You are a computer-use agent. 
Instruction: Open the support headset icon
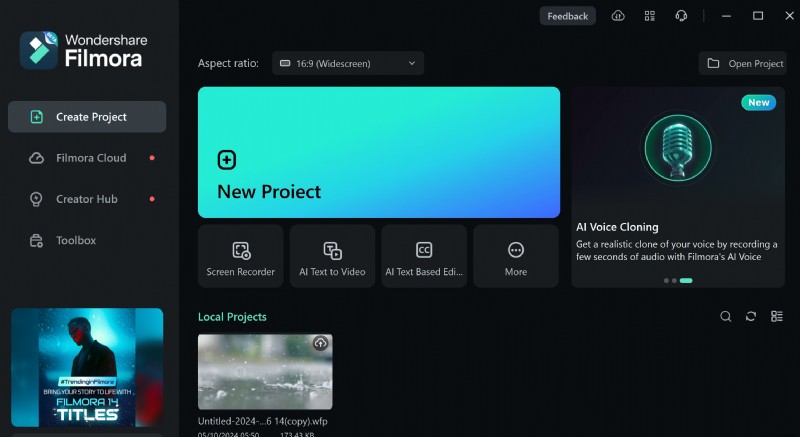coord(681,16)
